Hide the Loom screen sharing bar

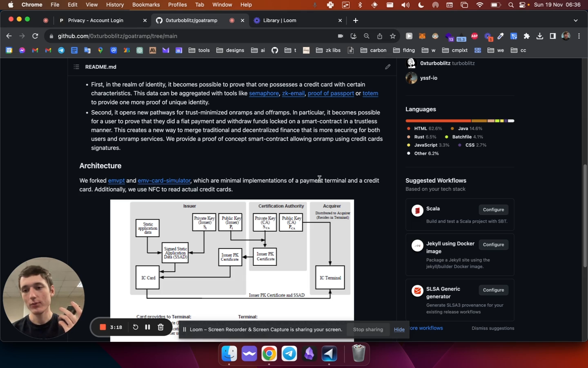399,330
